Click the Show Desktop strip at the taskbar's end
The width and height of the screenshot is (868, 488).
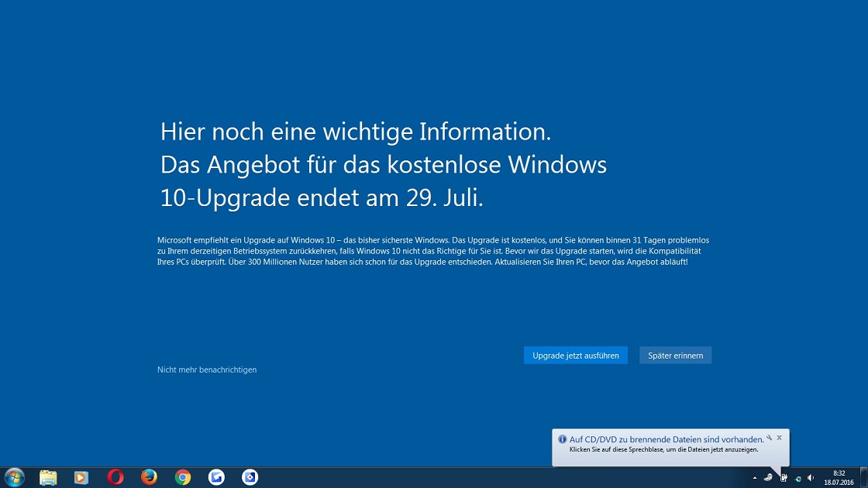click(864, 477)
